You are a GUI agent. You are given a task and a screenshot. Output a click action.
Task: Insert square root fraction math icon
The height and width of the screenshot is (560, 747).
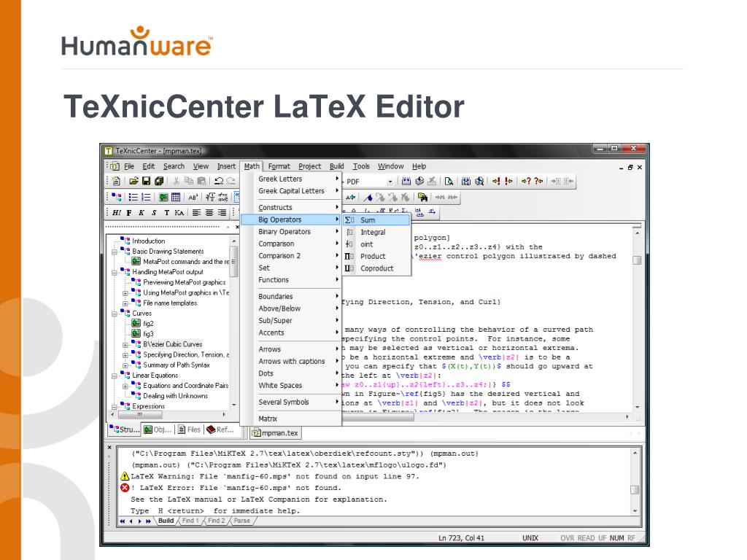point(210,197)
